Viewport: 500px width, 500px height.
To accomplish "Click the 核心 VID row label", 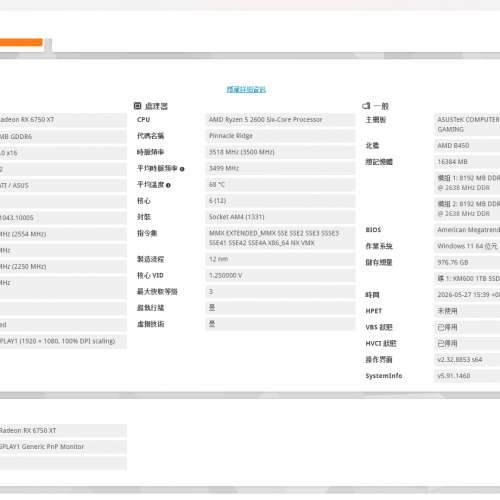I will 150,276.
